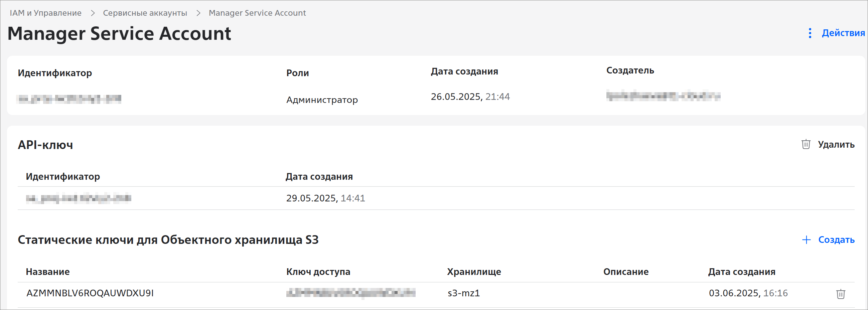Click the trash icon next to Удалить
This screenshot has width=868, height=310.
806,144
